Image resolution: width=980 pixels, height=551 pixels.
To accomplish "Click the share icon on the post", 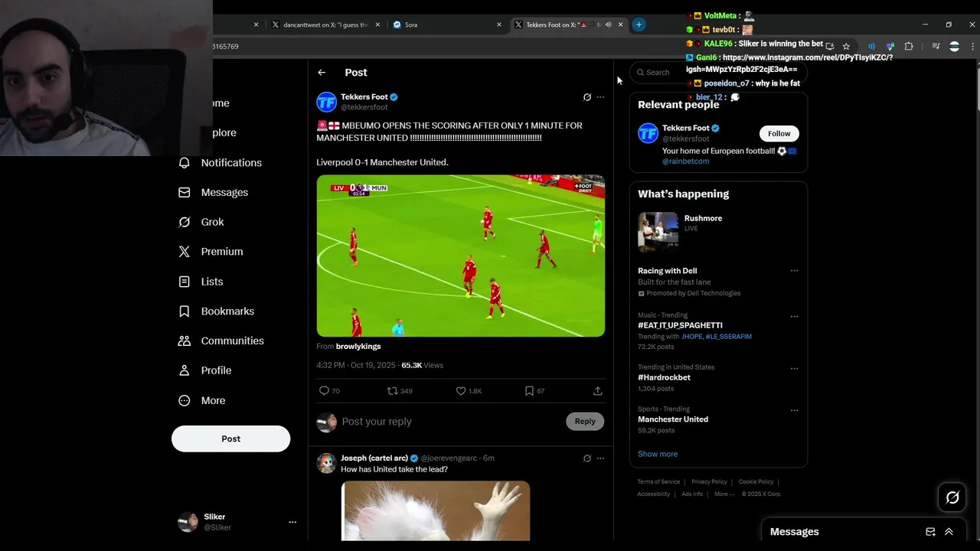I will 598,391.
